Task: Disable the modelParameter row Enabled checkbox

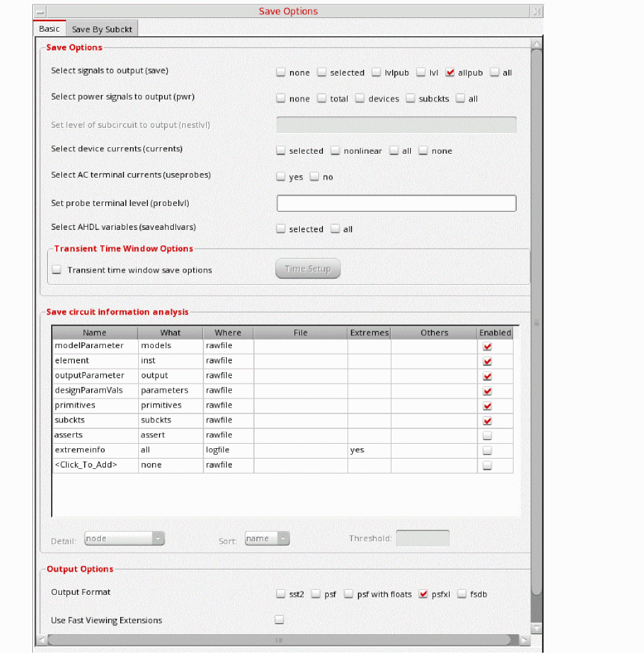Action: (x=488, y=346)
